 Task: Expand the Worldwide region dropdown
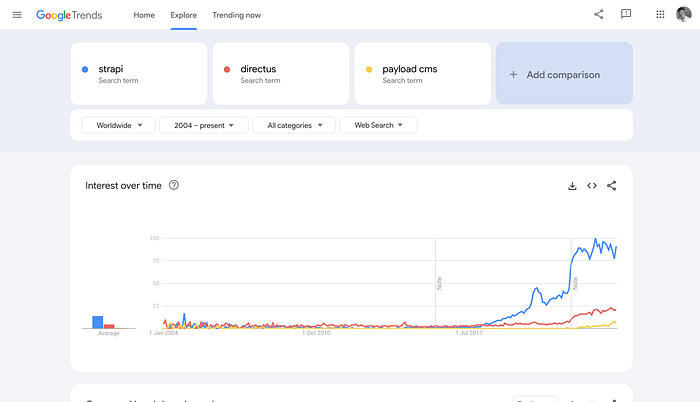coord(119,125)
